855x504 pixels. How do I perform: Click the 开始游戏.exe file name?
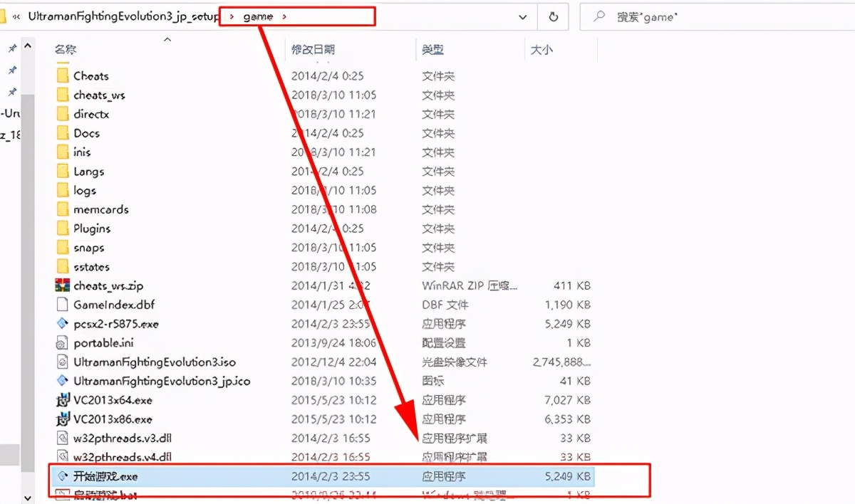[x=105, y=476]
